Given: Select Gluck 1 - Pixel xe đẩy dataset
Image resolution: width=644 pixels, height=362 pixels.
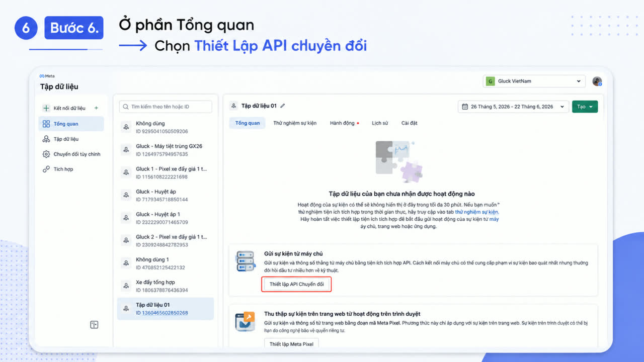Looking at the screenshot, I should [x=166, y=172].
